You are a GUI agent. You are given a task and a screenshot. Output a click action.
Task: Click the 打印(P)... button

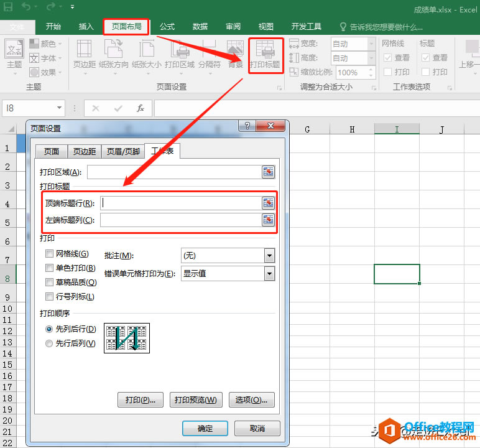(141, 400)
